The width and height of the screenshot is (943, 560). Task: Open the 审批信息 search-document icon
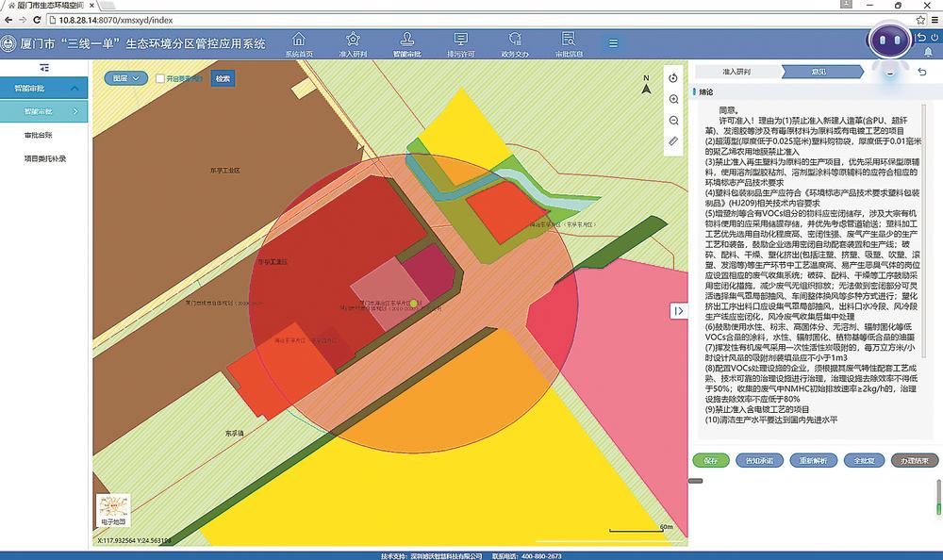[x=568, y=41]
